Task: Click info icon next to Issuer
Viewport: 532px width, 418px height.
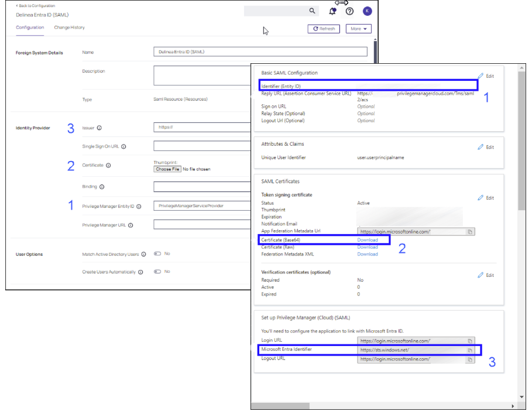Action: (99, 128)
